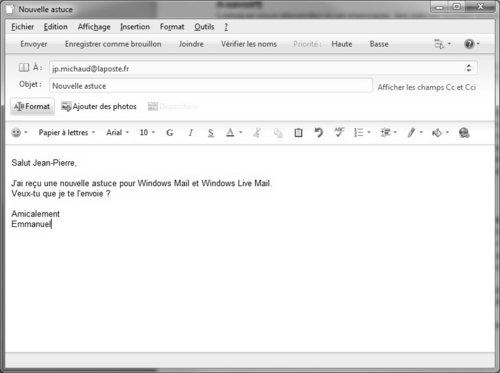Open the Arial font dropdown
Image resolution: width=500 pixels, height=373 pixels.
tap(117, 133)
